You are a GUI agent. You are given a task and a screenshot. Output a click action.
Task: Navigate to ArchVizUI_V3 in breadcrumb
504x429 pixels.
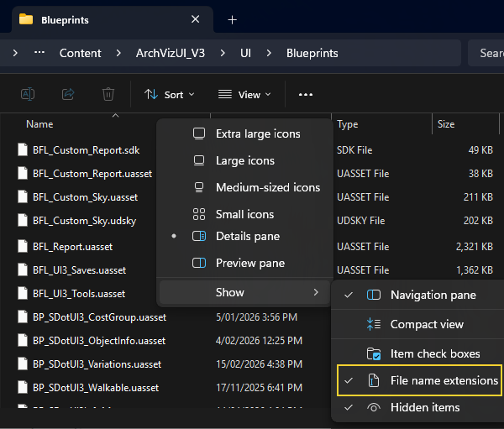171,53
